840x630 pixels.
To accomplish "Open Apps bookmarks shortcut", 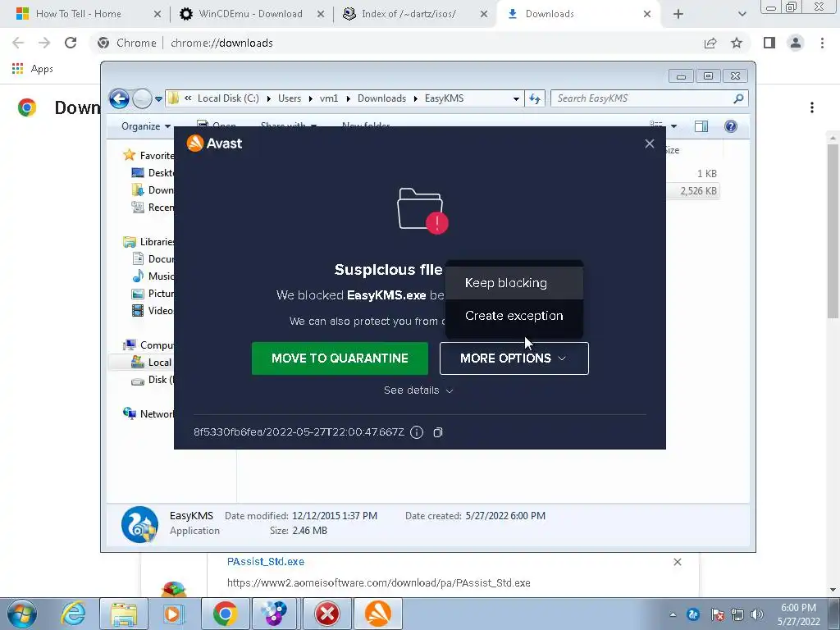I will [32, 69].
